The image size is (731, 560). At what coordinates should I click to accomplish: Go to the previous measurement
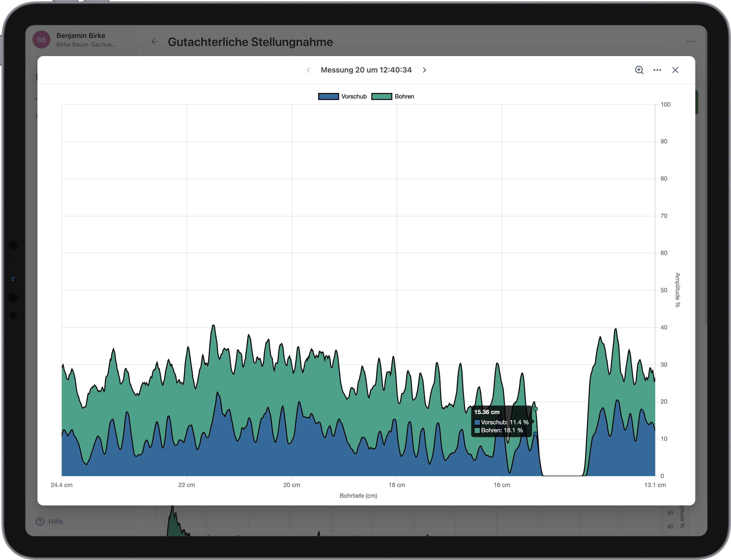[x=308, y=70]
